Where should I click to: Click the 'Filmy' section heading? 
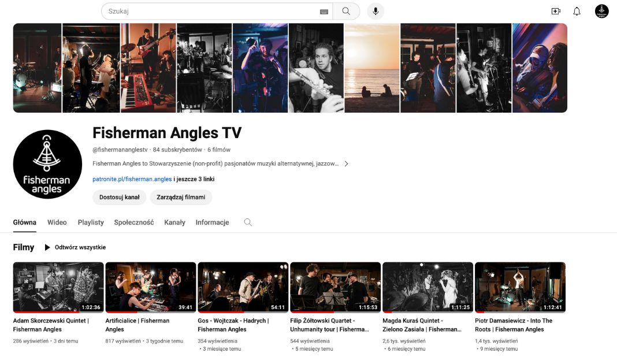click(24, 247)
